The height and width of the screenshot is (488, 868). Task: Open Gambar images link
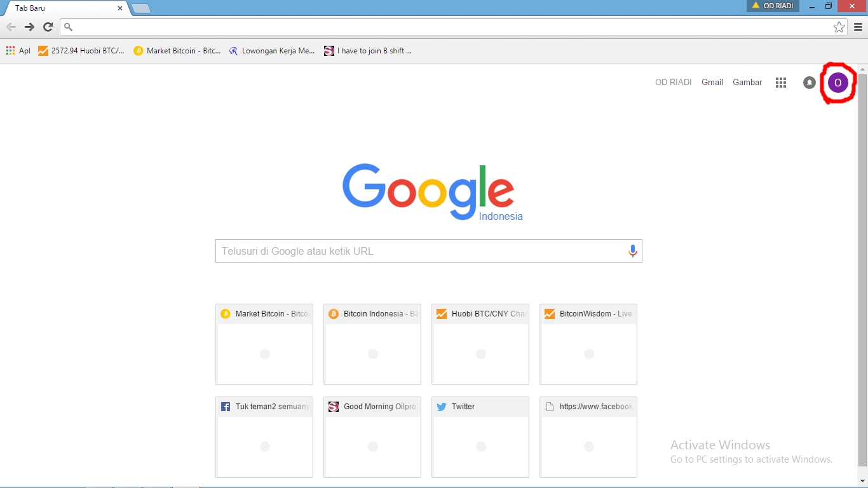747,82
